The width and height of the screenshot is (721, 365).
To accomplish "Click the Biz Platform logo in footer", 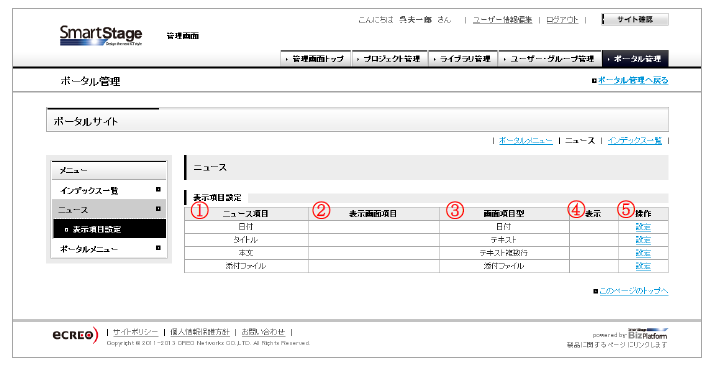I will [x=647, y=334].
